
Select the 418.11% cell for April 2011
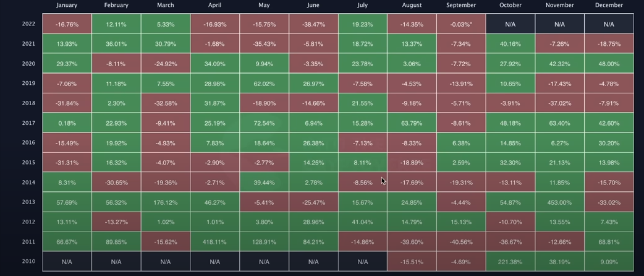coord(214,242)
